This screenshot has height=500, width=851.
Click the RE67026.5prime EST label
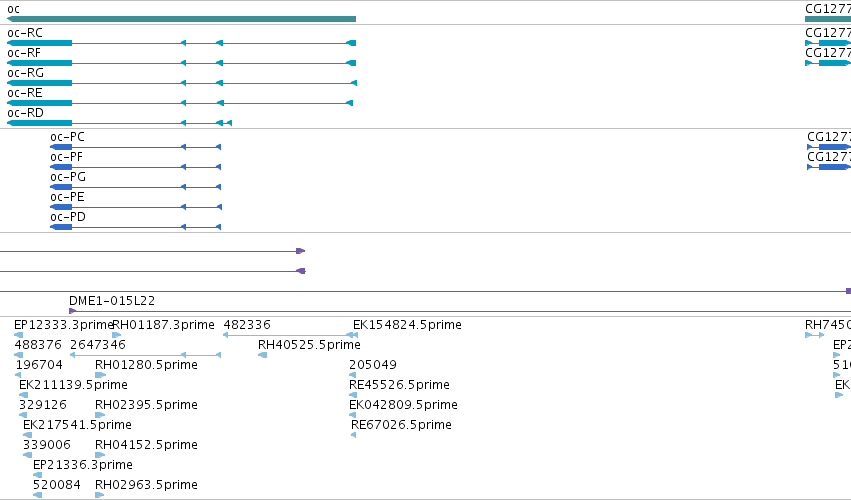coord(401,425)
